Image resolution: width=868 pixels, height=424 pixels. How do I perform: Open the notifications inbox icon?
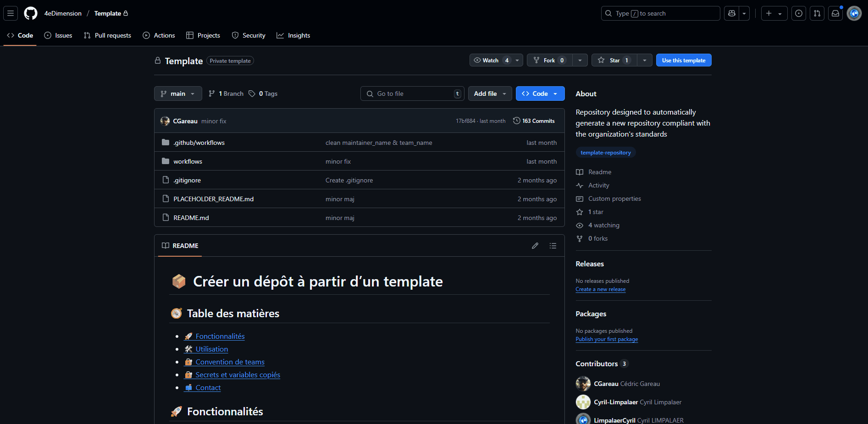[x=835, y=13]
